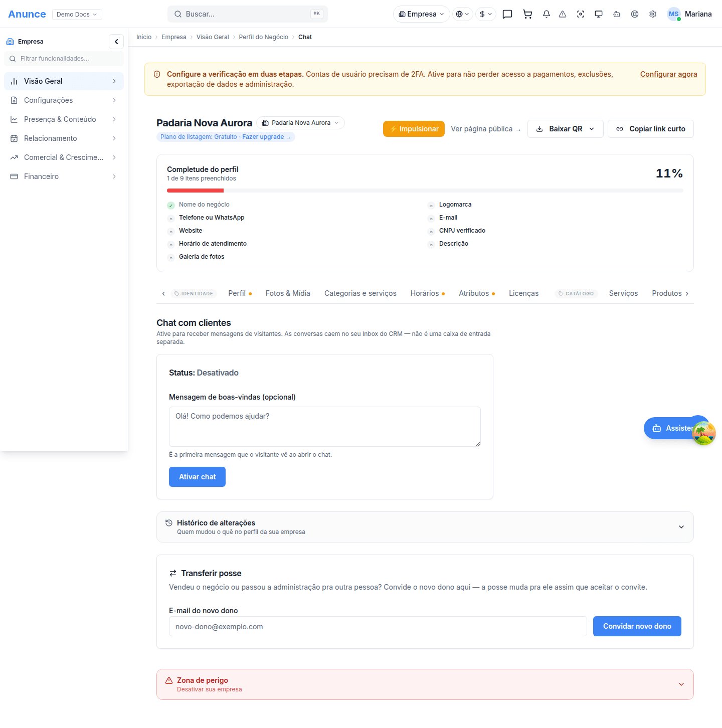Expand Histórico de alterações section
This screenshot has height=728, width=722.
pos(425,527)
